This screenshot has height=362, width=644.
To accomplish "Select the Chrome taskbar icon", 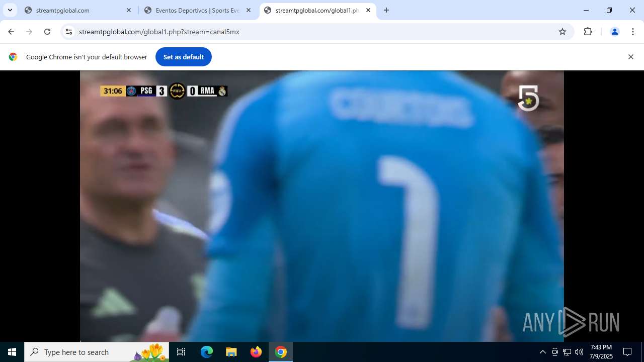I will 281,352.
